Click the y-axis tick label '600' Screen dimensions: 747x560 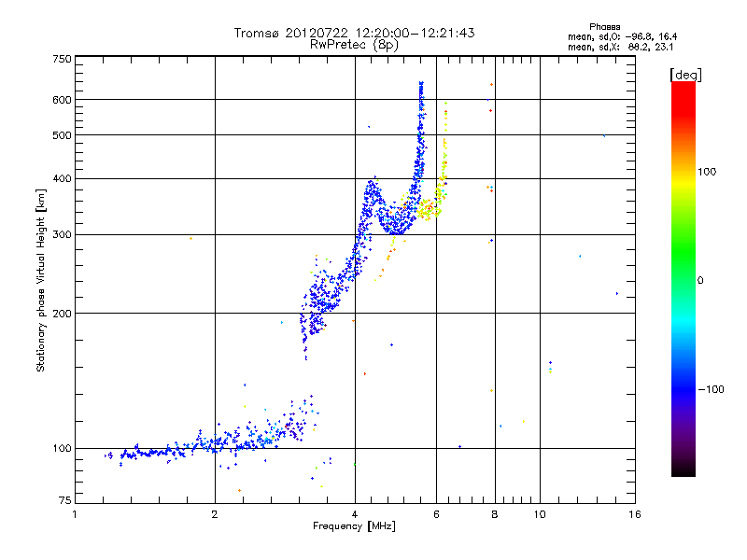click(62, 100)
